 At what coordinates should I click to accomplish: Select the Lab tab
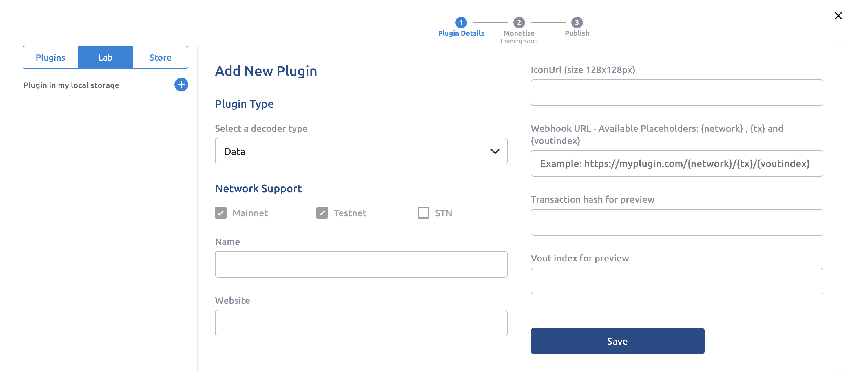[105, 58]
